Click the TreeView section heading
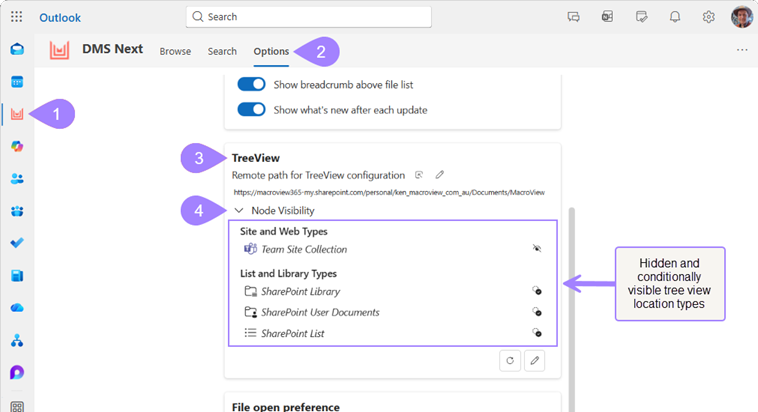This screenshot has height=412, width=758. click(256, 158)
